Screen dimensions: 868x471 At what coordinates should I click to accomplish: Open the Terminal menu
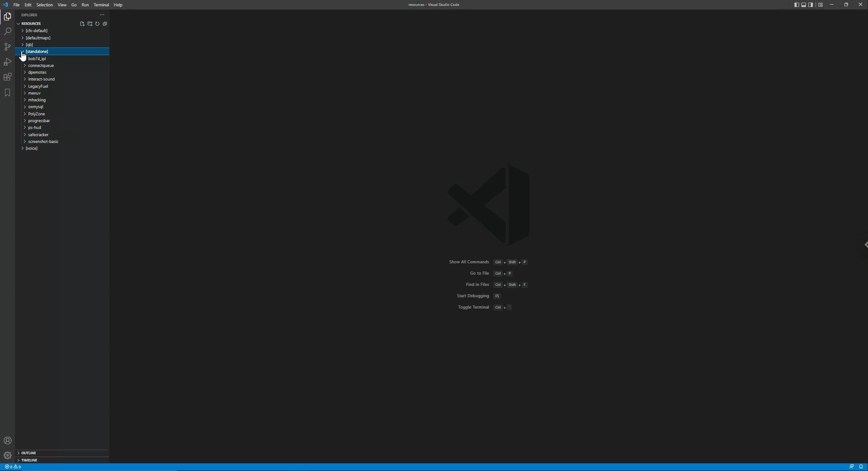[101, 5]
